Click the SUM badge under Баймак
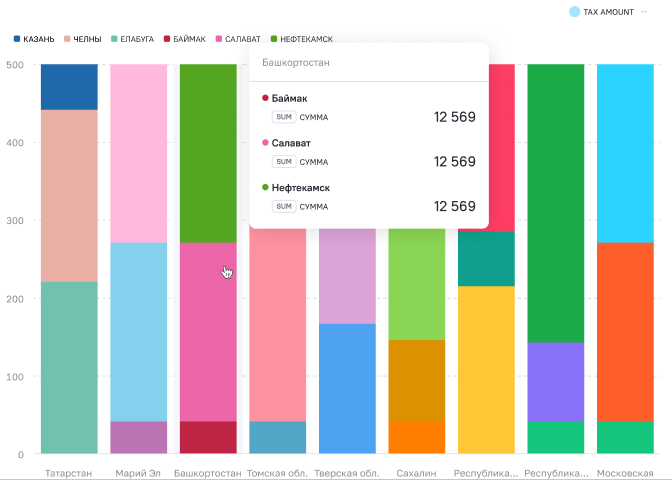The height and width of the screenshot is (480, 672). pos(284,117)
